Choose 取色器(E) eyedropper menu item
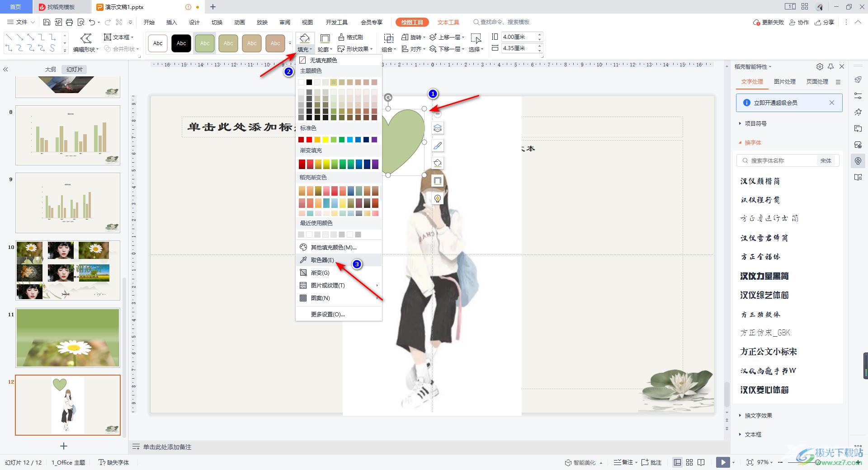 [x=339, y=260]
